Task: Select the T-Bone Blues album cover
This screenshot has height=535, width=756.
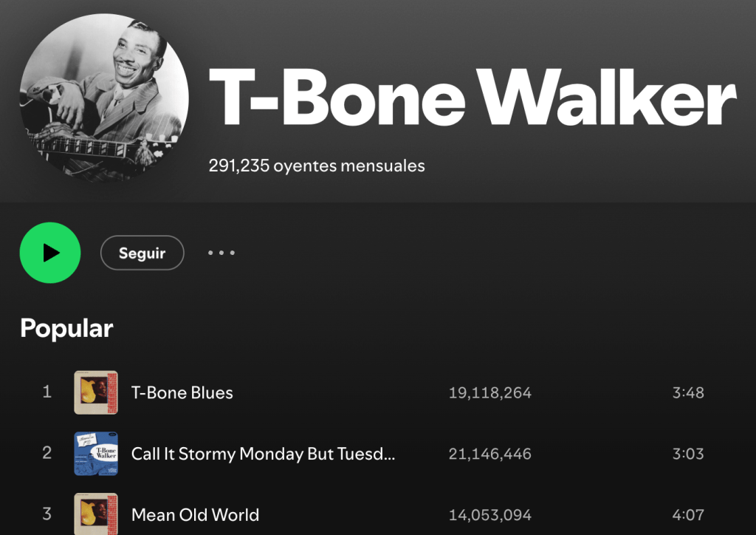Action: [x=96, y=392]
